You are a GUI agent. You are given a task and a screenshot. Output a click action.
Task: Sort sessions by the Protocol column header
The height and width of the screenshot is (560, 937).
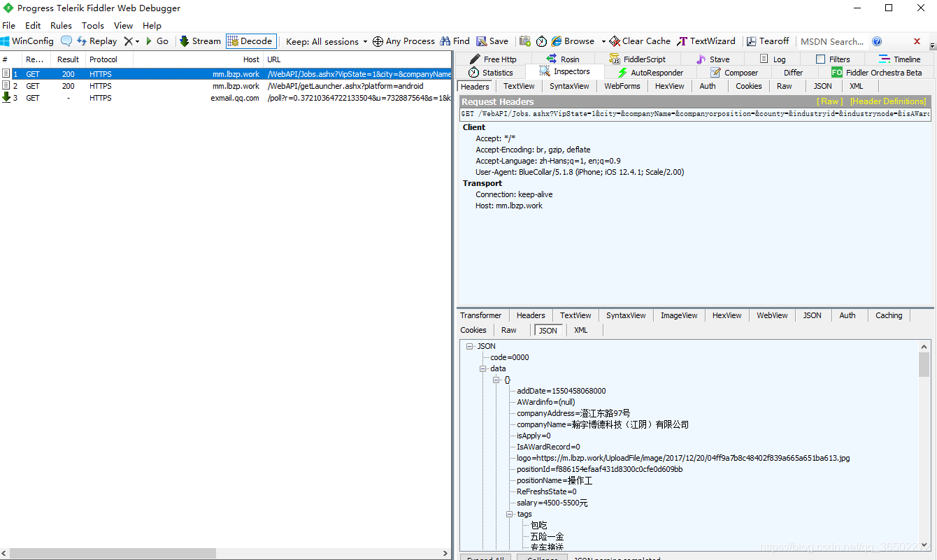(x=110, y=59)
